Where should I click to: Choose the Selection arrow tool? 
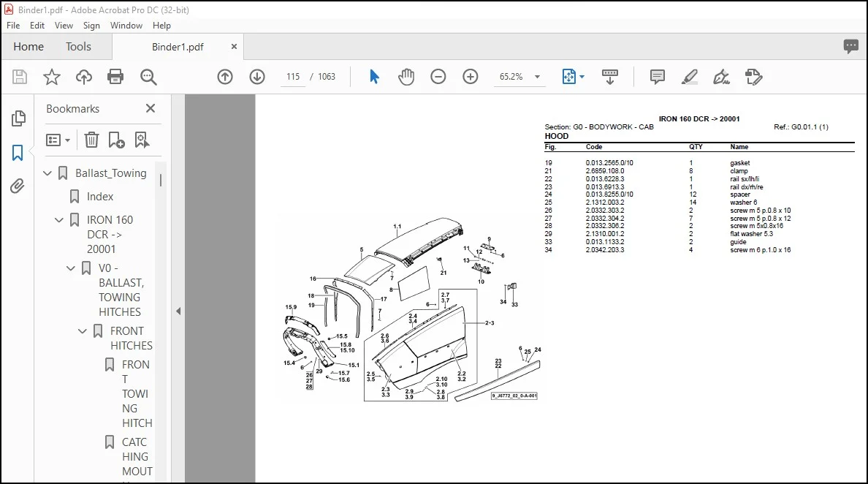[374, 77]
